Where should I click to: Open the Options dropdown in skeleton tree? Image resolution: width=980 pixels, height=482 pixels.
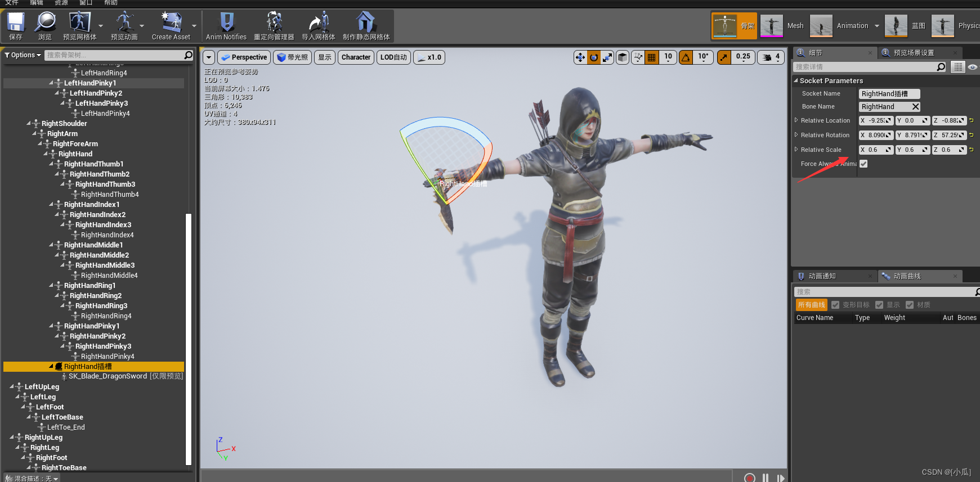(x=23, y=55)
